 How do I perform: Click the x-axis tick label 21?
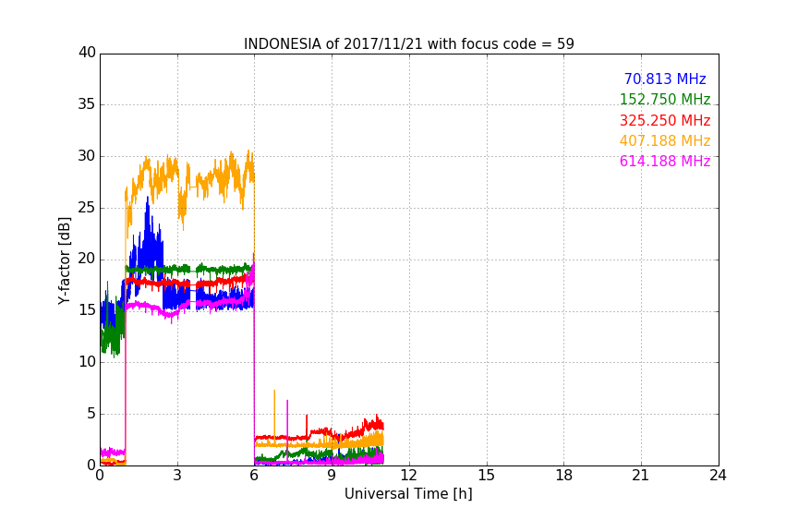coord(641,476)
